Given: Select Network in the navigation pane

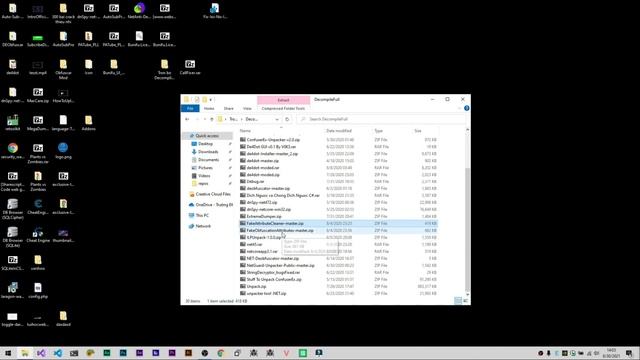Looking at the screenshot, I should click(x=203, y=226).
